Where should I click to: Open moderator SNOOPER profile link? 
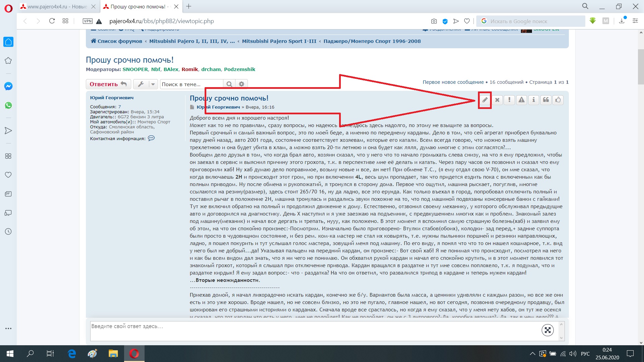[x=135, y=69]
